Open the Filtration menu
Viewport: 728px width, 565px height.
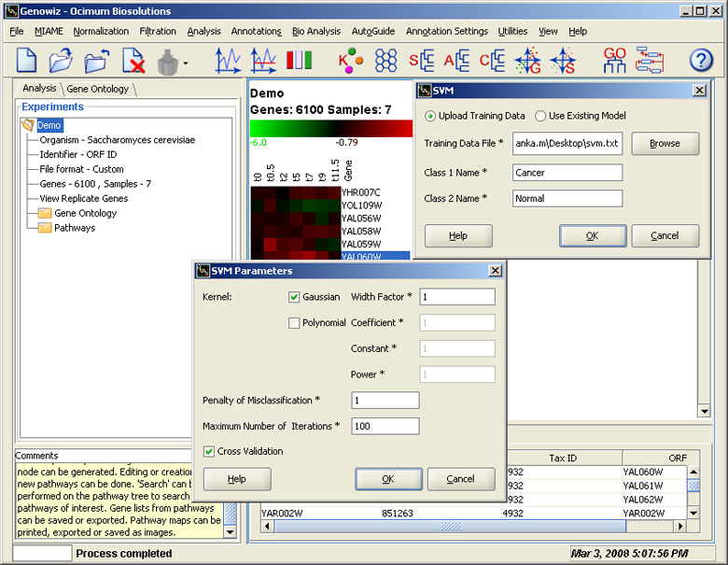(x=158, y=31)
